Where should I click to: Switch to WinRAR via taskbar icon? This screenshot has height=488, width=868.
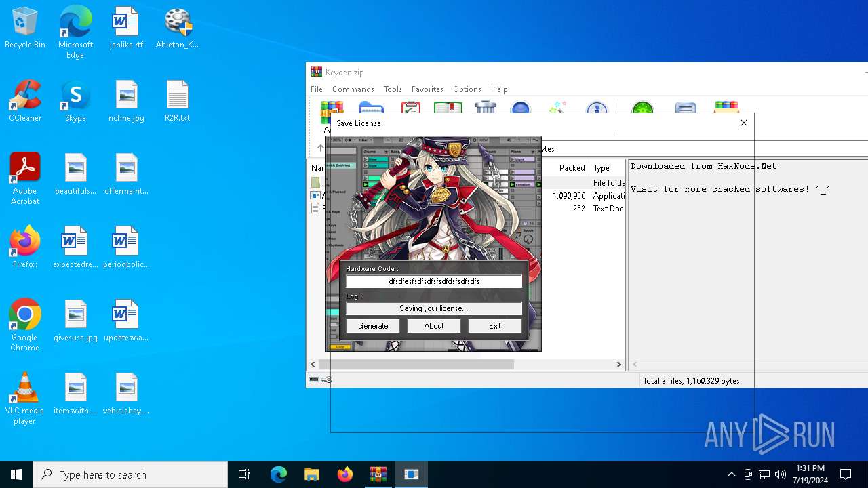[x=378, y=474]
